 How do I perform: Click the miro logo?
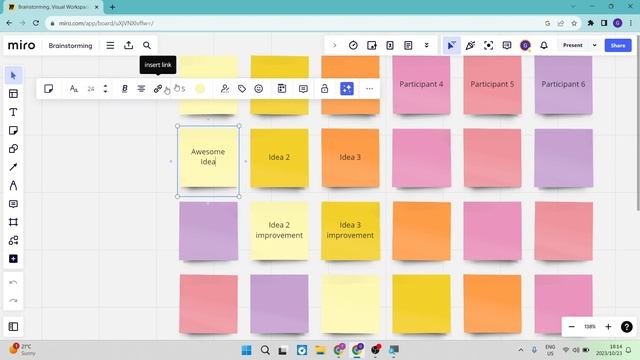tap(22, 45)
